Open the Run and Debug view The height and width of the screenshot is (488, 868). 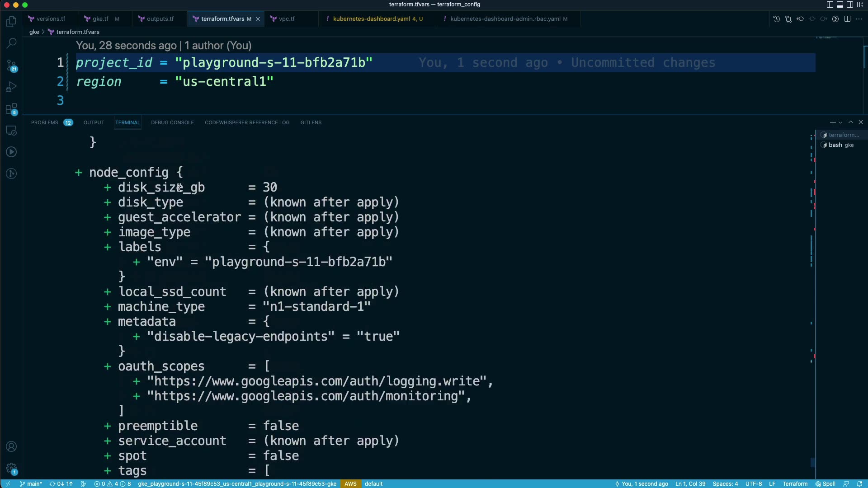11,87
